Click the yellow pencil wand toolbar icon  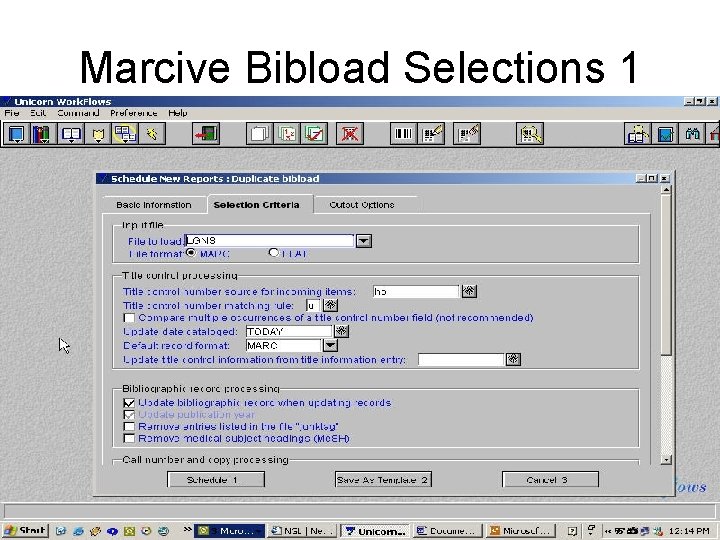click(x=152, y=134)
